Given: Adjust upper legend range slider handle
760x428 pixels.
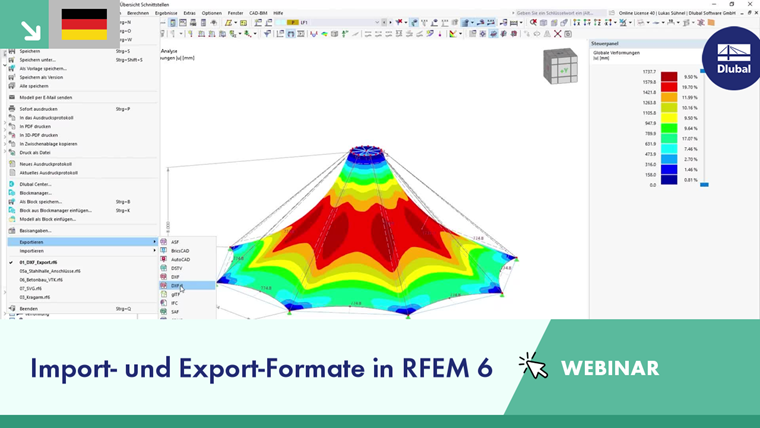Looking at the screenshot, I should point(704,71).
